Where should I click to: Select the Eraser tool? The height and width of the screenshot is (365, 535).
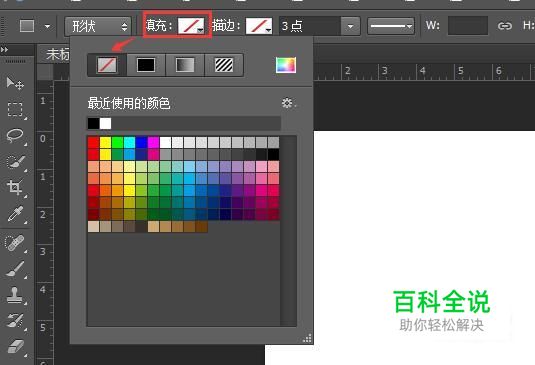point(15,347)
